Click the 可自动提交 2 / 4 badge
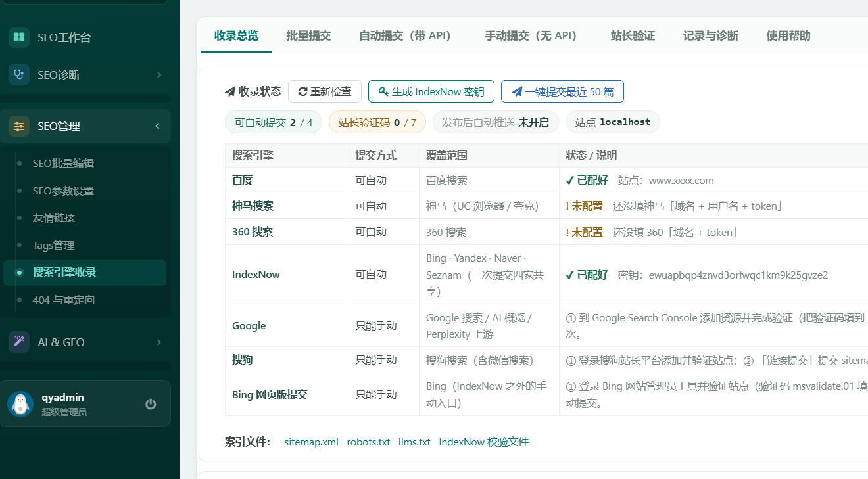This screenshot has height=479, width=868. (274, 122)
